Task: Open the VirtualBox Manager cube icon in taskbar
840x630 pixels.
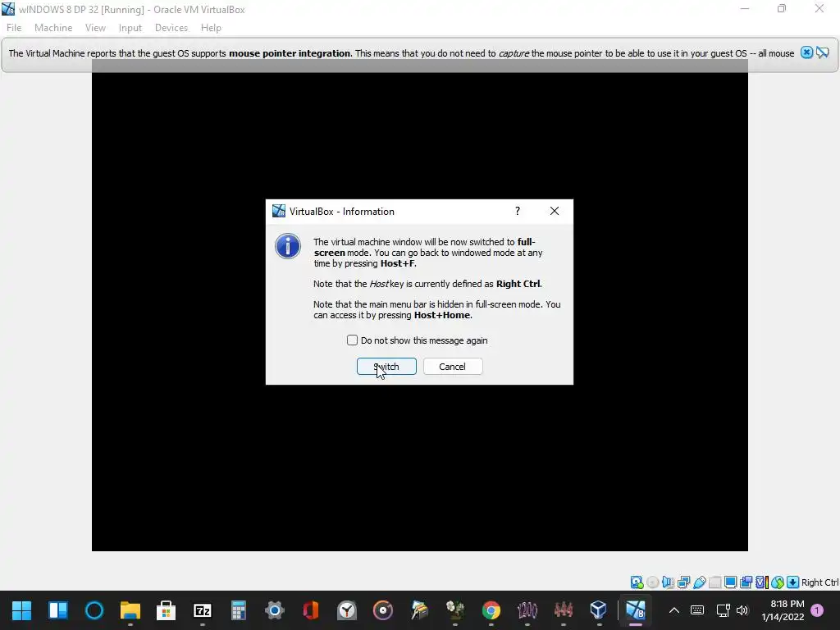Action: (x=598, y=610)
